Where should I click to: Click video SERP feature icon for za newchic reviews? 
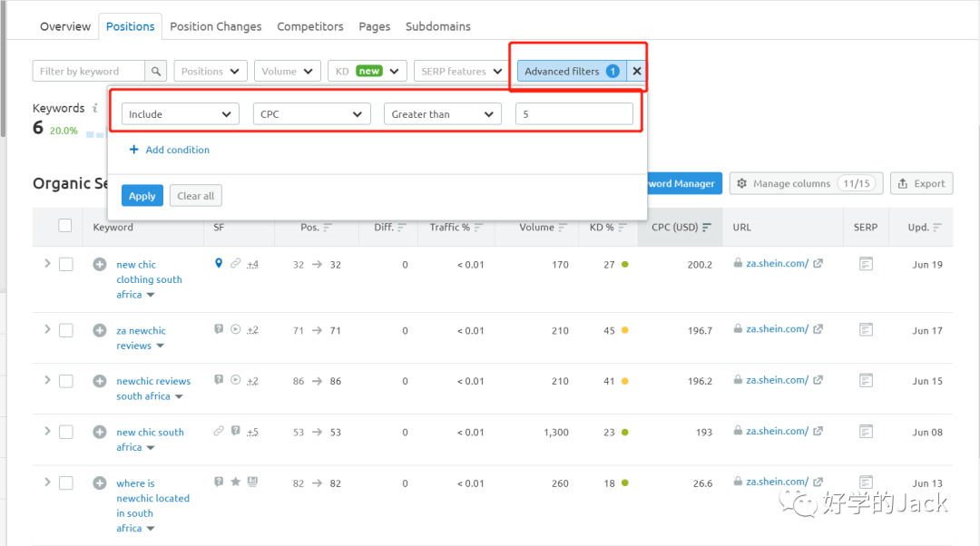[x=236, y=329]
